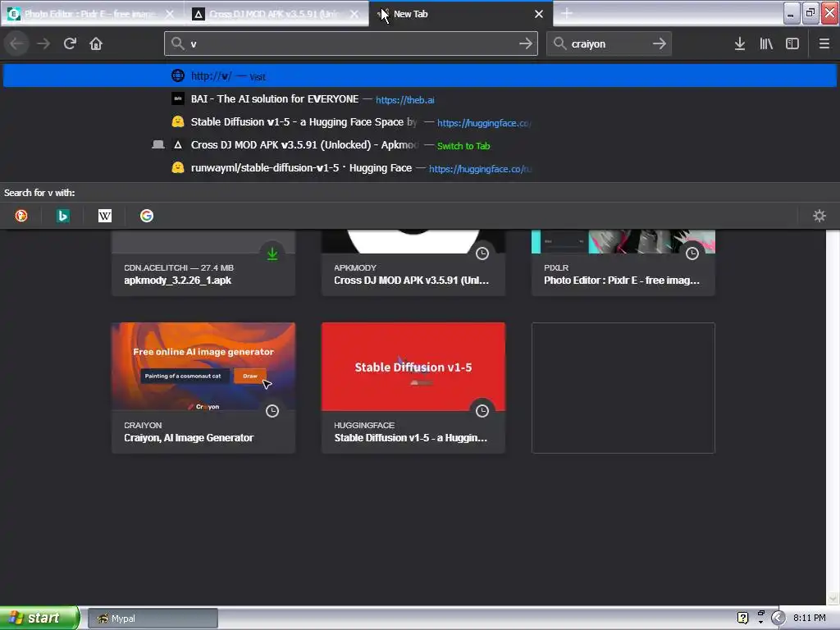Reload the current page
This screenshot has height=630, width=840.
(70, 43)
